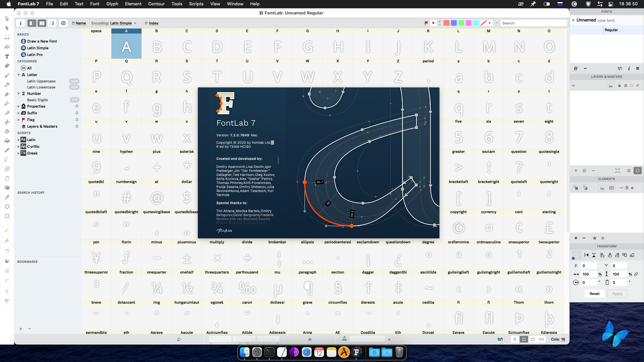
Task: Open the filter icon in Font window toolbar
Action: point(63,23)
